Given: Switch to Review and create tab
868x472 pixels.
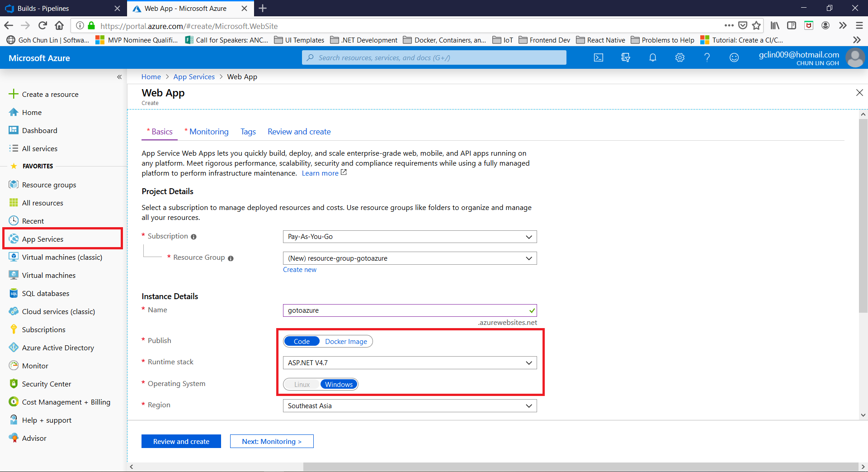Looking at the screenshot, I should tap(299, 132).
